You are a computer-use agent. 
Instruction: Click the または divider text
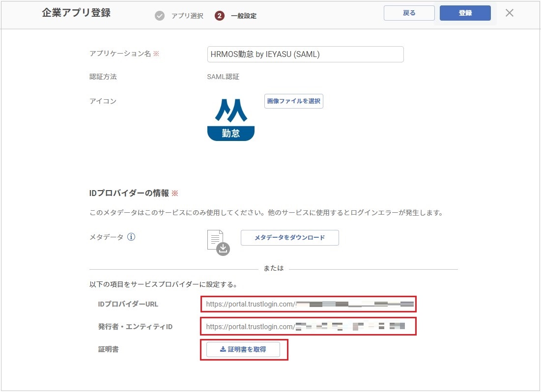point(274,268)
